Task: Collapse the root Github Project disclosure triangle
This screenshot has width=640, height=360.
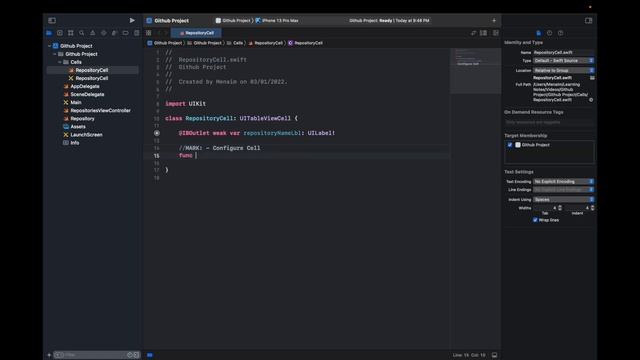Action: 49,46
